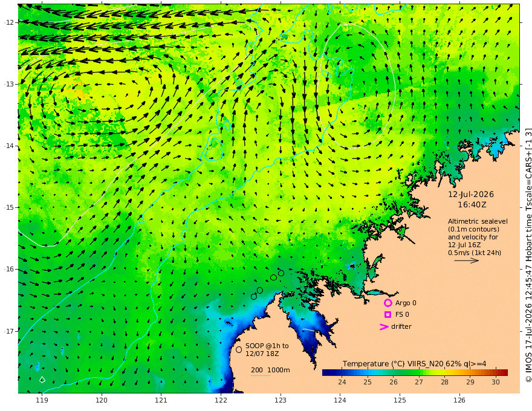Click longitude axis label 126
Screen dimensions: 532x411
(x=459, y=400)
